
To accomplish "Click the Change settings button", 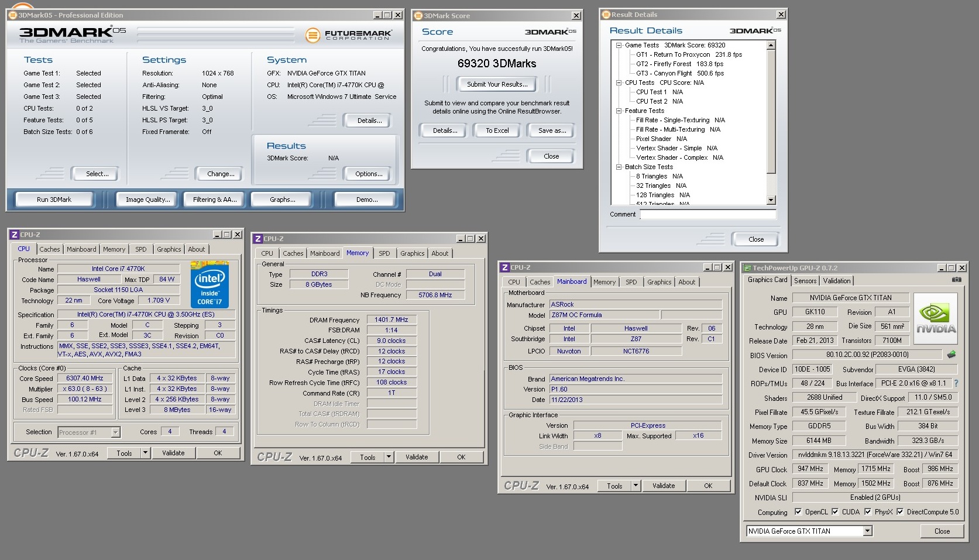I will 221,174.
